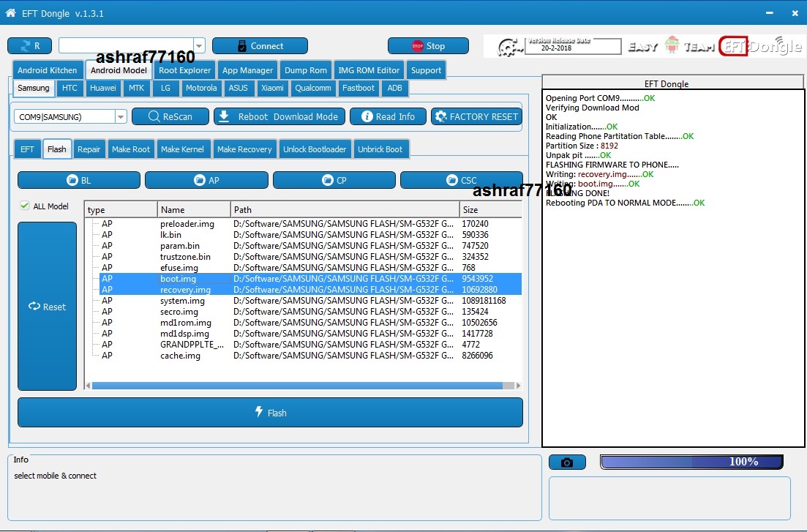807x532 pixels.
Task: Select the Qualcomm tab
Action: (313, 88)
